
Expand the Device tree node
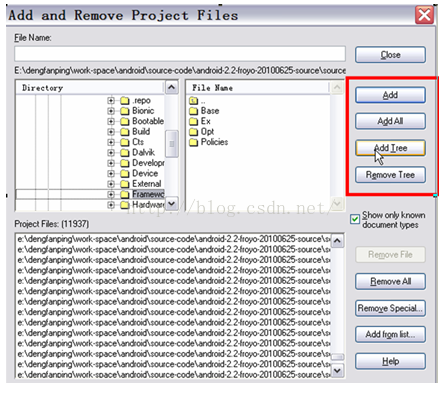click(x=111, y=173)
